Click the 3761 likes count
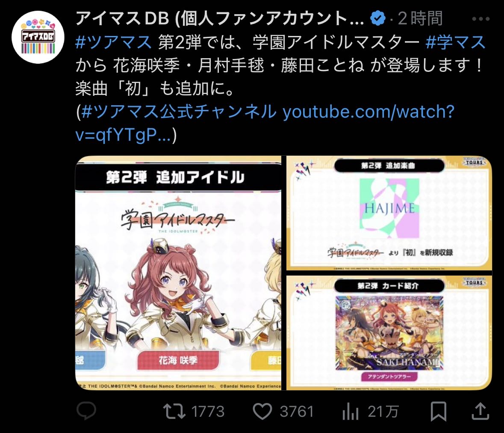The image size is (504, 433). [296, 412]
